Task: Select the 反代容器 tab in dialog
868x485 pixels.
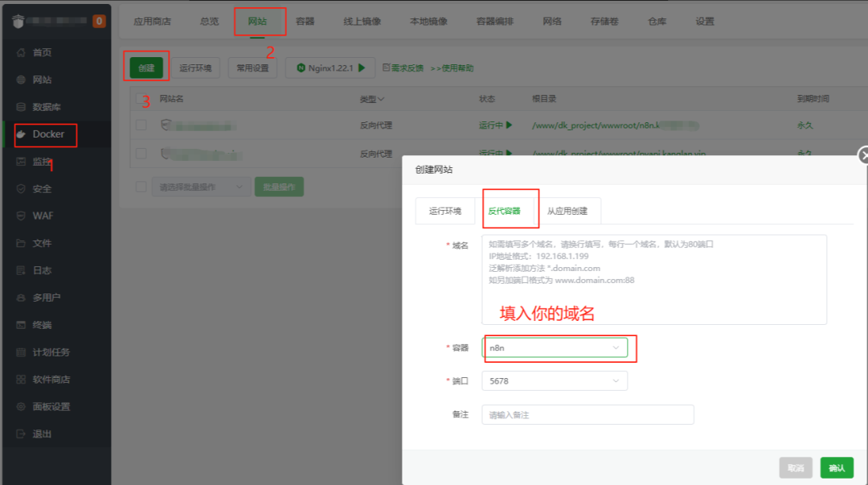Action: 504,212
